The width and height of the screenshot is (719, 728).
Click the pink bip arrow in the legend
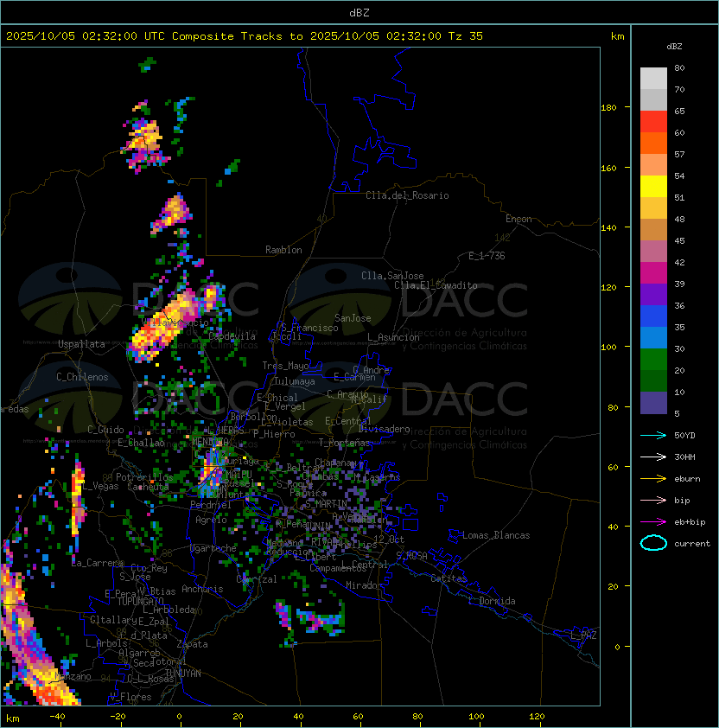pyautogui.click(x=653, y=500)
